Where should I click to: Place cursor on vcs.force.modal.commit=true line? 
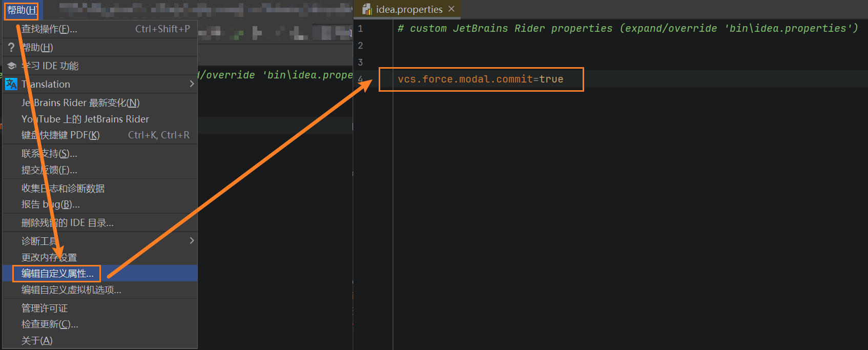480,79
